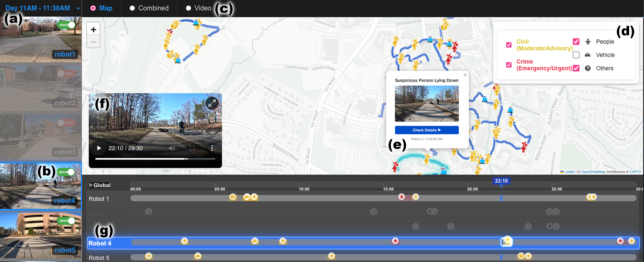Click red person event on Robot 4 timeline
The image size is (644, 262).
395,241
